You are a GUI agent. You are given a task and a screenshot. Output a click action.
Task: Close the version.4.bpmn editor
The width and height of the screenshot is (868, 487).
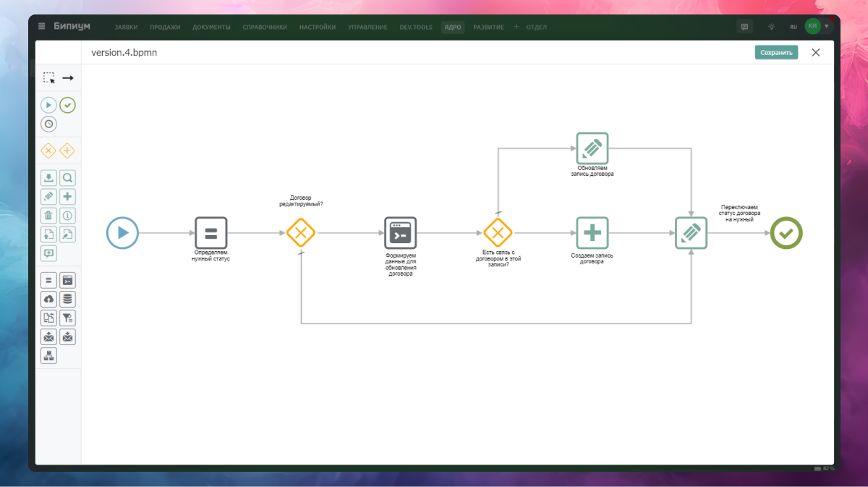(x=816, y=52)
